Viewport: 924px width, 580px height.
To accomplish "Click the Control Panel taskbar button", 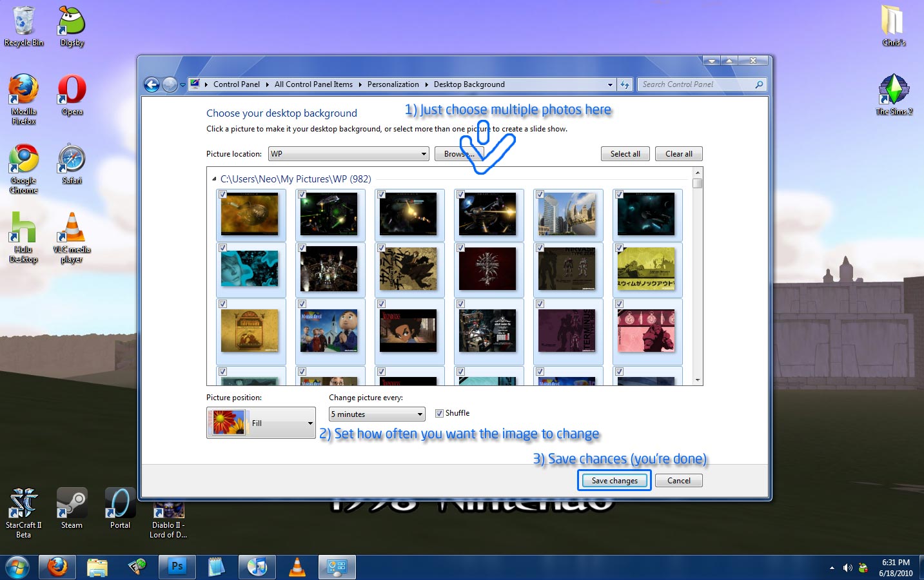I will (x=337, y=567).
